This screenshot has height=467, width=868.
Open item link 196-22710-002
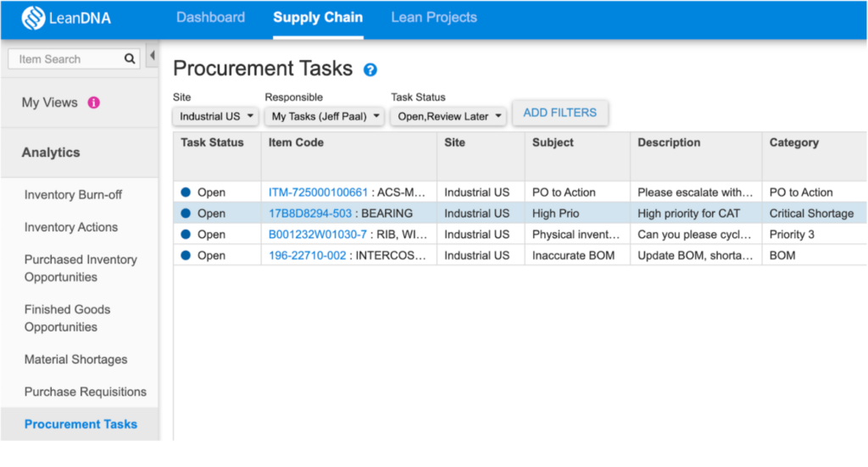(x=307, y=255)
